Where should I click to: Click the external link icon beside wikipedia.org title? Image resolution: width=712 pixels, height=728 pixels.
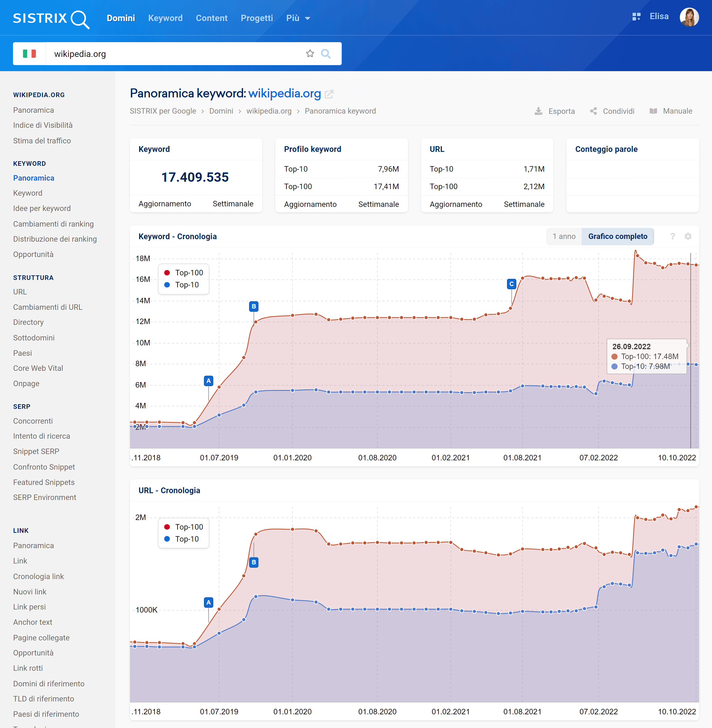329,94
